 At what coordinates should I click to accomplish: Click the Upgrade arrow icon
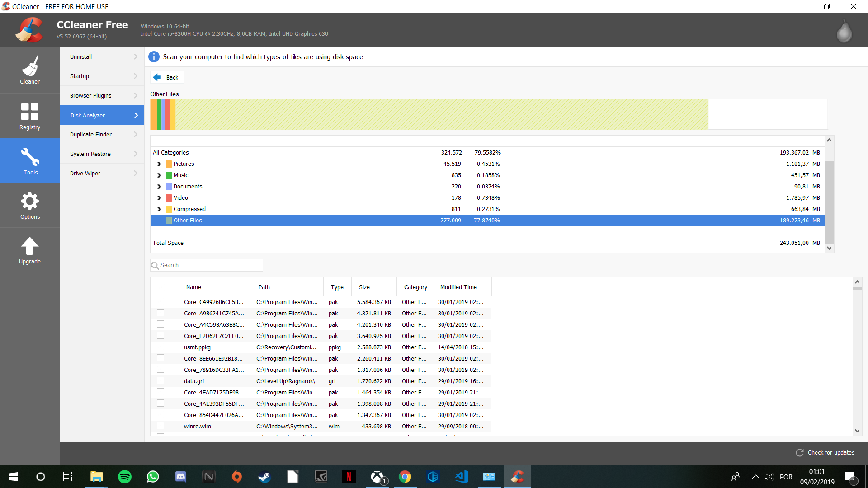[30, 246]
